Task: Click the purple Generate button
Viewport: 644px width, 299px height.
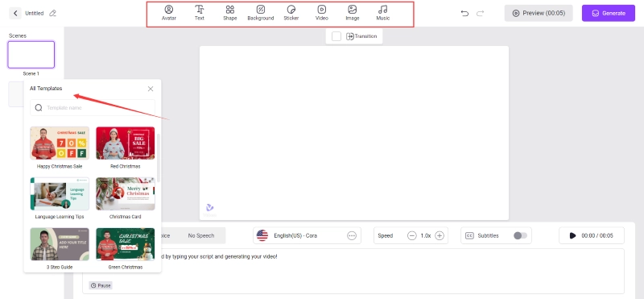Action: pyautogui.click(x=609, y=13)
